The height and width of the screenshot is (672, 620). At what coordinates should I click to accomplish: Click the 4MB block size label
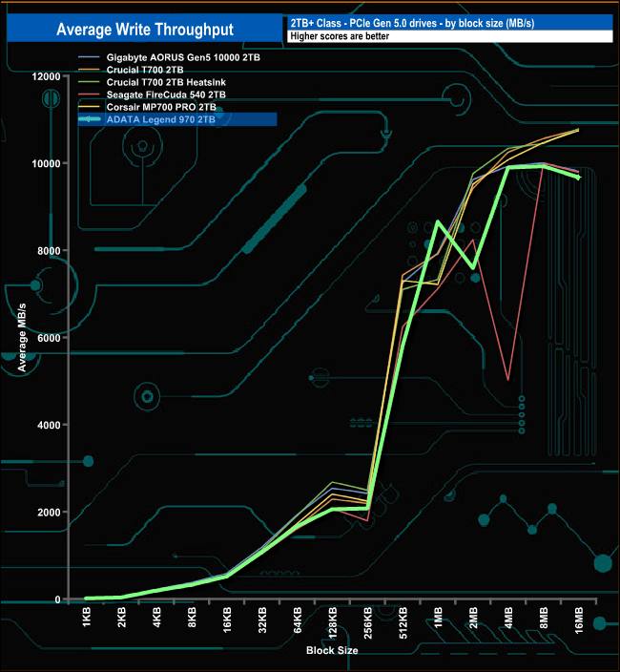pyautogui.click(x=508, y=618)
